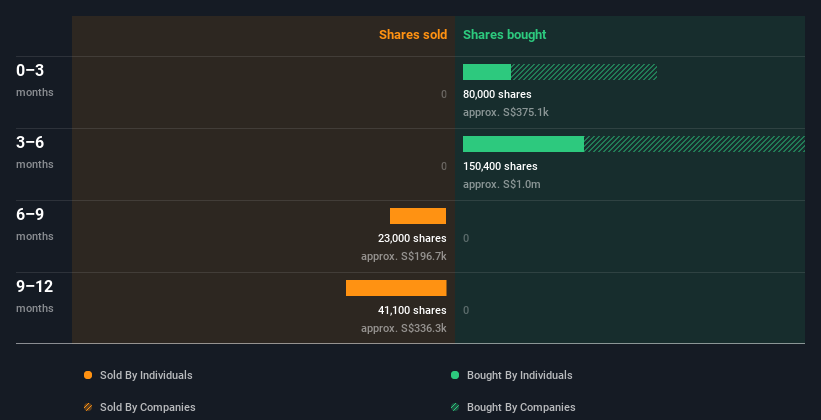
Task: Click the orange Sold By Individuals legend dot
Action: [88, 375]
